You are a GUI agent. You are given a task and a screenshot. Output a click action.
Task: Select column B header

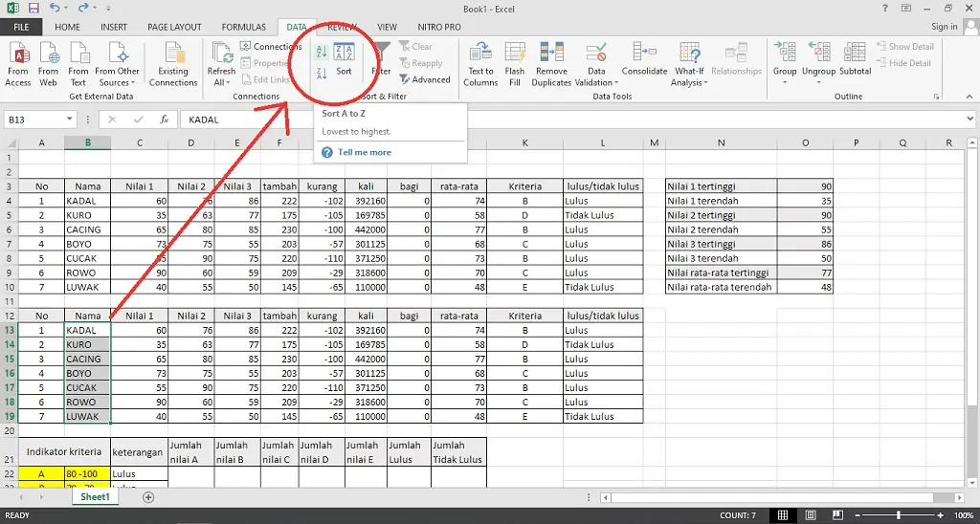(87, 143)
